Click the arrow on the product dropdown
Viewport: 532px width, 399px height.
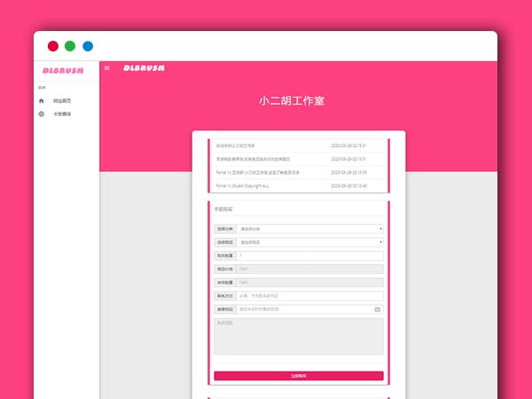point(380,242)
